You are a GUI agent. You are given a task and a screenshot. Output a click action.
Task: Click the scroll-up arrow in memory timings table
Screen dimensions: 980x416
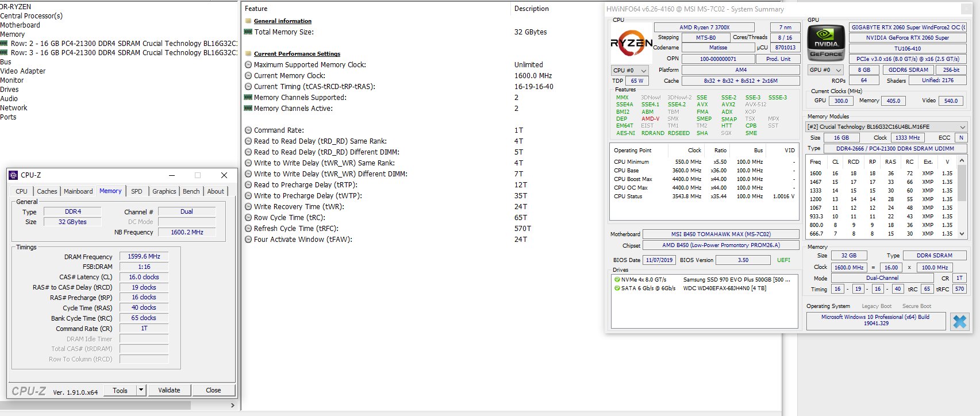(962, 161)
